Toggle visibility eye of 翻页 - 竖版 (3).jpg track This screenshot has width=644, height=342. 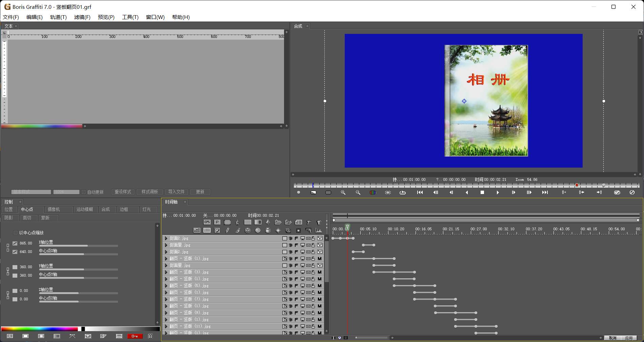290,272
